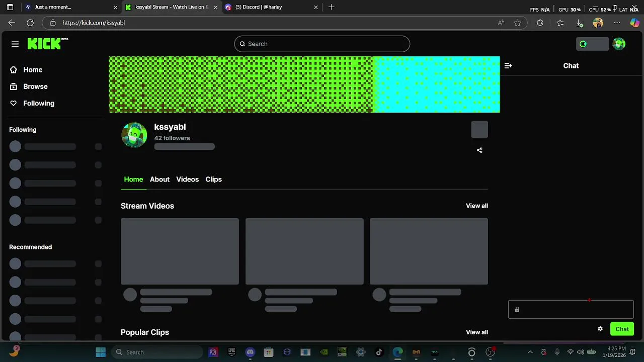Click the share icon on channel
The width and height of the screenshot is (644, 362).
[x=479, y=150]
